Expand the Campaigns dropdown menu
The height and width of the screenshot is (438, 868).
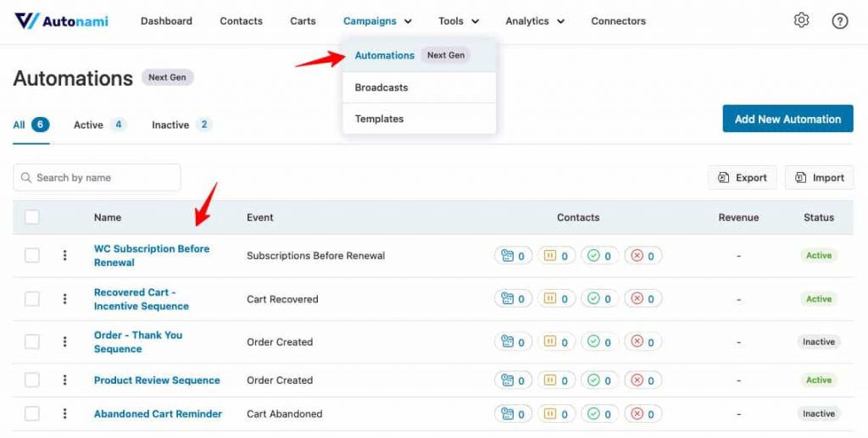point(377,21)
